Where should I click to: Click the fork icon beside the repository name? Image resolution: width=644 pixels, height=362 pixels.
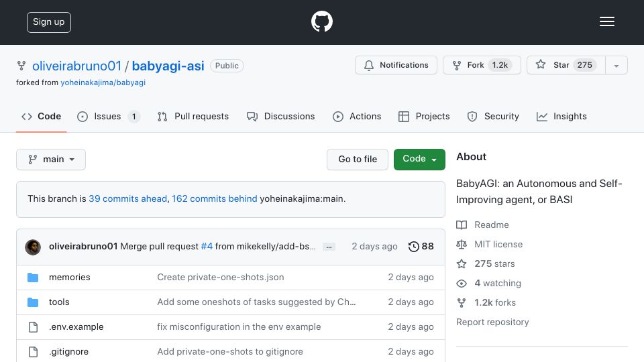[x=21, y=66]
